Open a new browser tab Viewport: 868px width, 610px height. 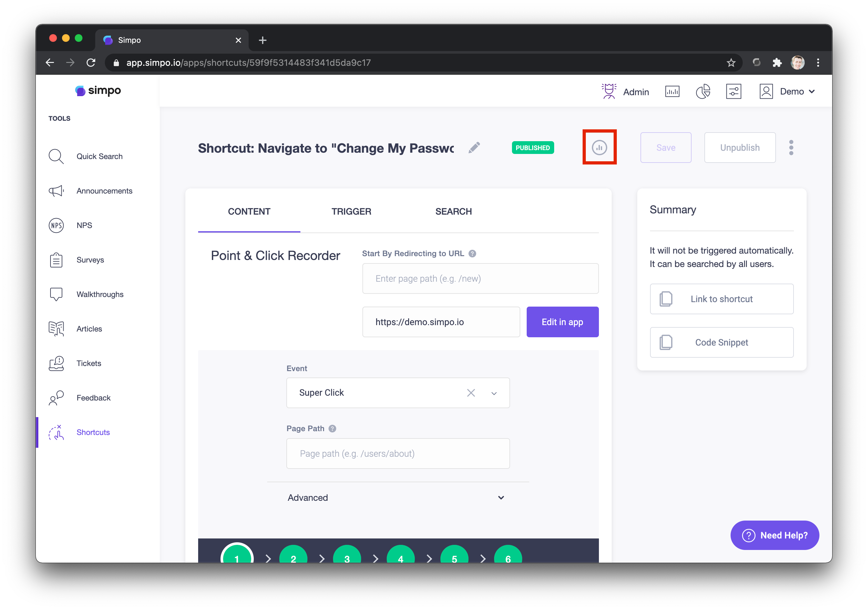coord(262,40)
